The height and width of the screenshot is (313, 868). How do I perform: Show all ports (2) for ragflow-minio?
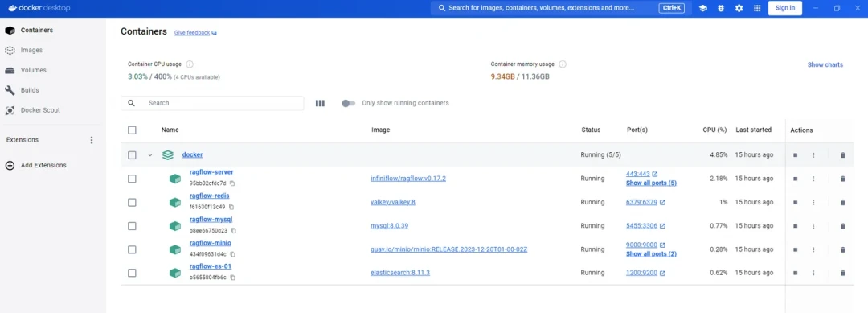651,253
